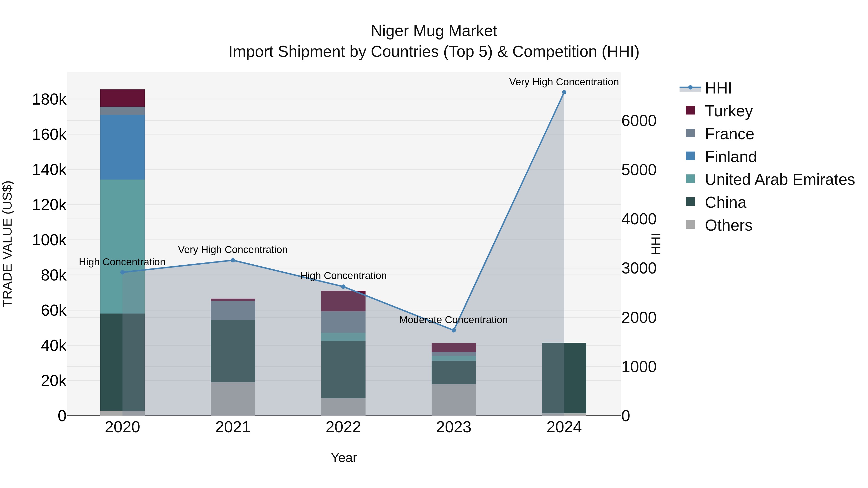Click the 'Niger Mug Market' chart title
868x488 pixels.
[x=434, y=31]
